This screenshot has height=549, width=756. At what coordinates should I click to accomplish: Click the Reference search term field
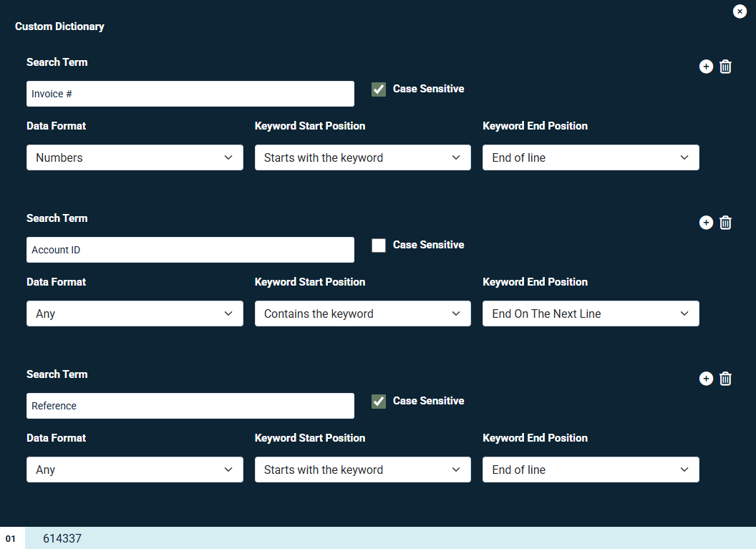tap(190, 406)
